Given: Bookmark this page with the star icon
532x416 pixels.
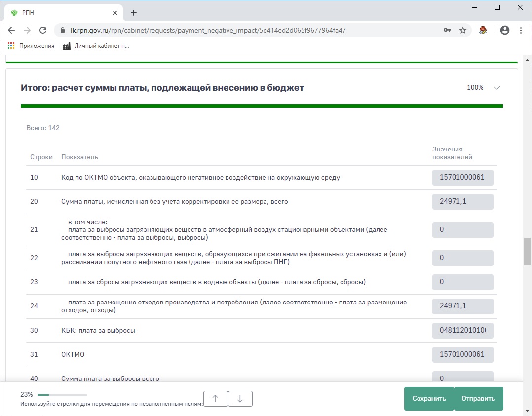Looking at the screenshot, I should point(462,30).
